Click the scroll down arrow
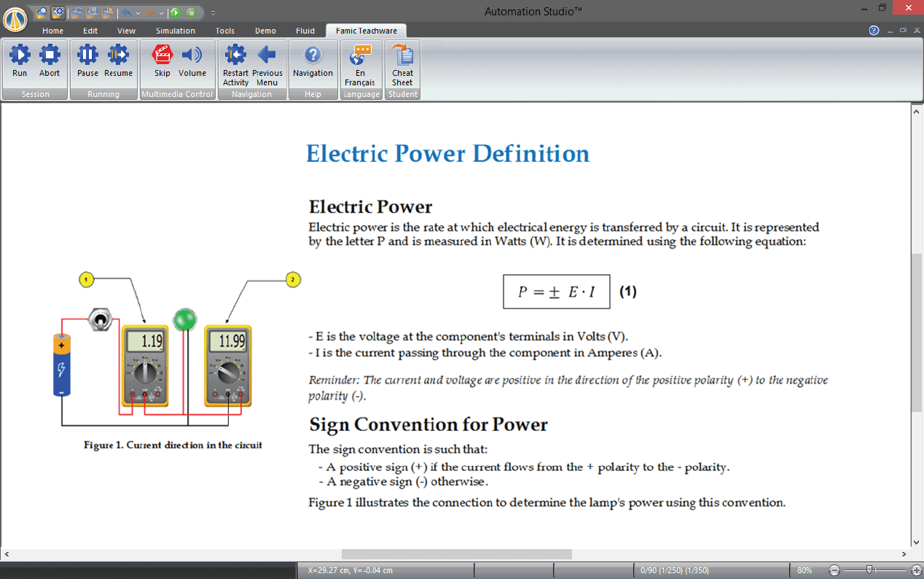Screen dimensions: 924x579 916,543
